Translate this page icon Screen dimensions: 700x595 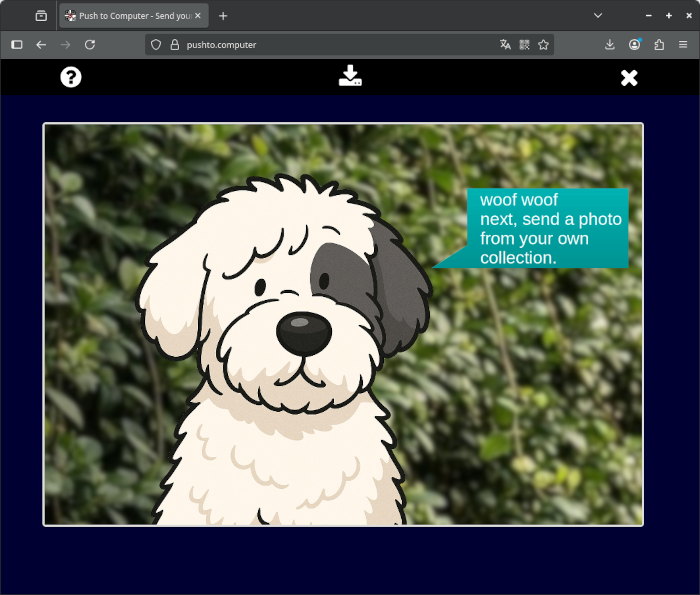pyautogui.click(x=505, y=45)
